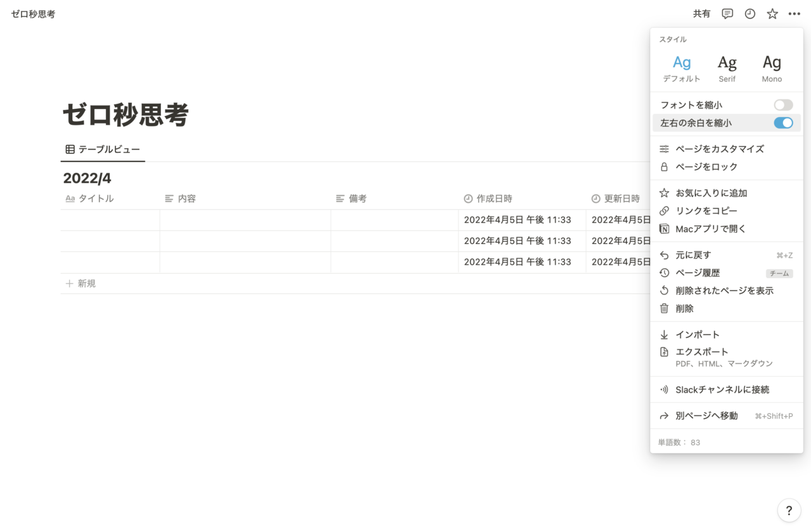Click the タイトル column header

[110, 198]
